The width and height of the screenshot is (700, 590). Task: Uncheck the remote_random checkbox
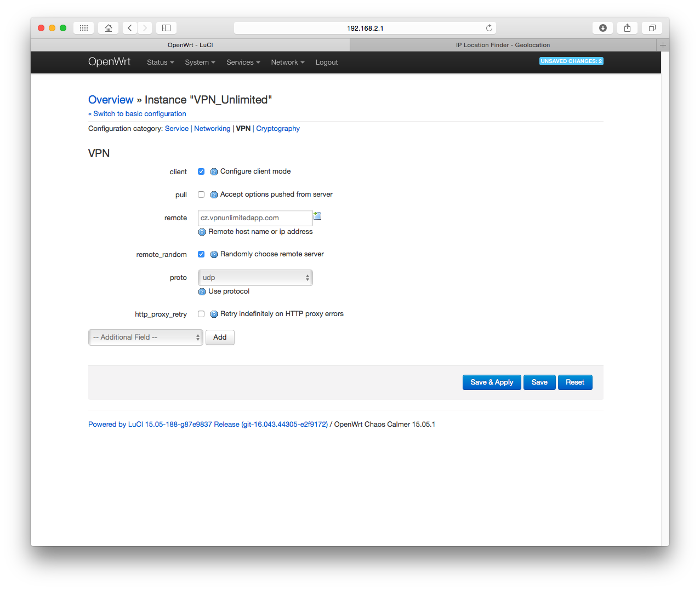pyautogui.click(x=201, y=254)
